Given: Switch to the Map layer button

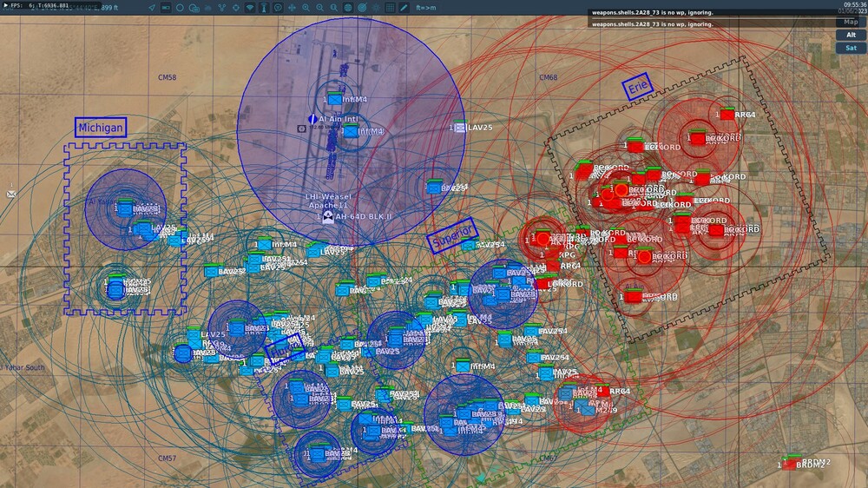Looking at the screenshot, I should point(851,23).
